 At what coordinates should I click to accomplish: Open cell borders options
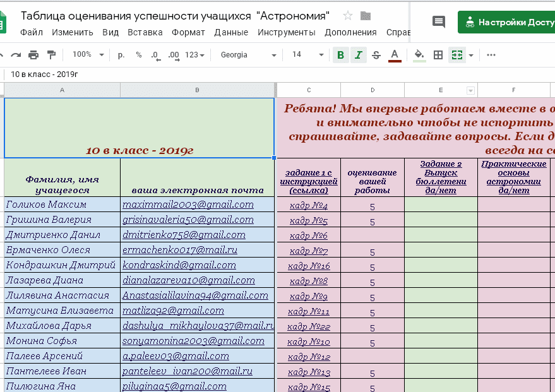(x=438, y=55)
